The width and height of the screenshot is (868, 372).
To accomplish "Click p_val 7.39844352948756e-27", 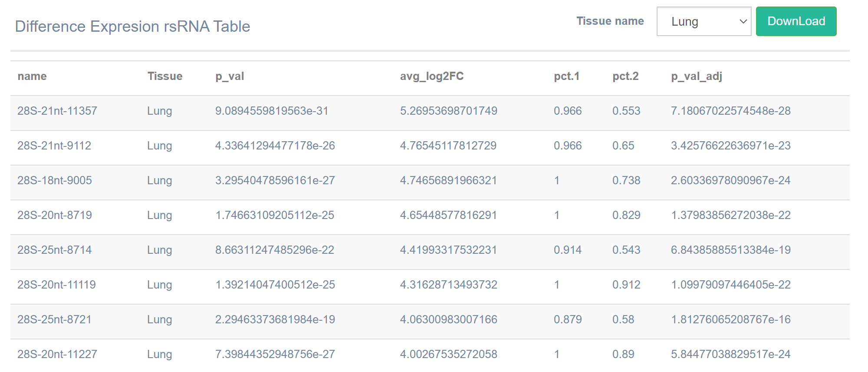I will [x=275, y=354].
